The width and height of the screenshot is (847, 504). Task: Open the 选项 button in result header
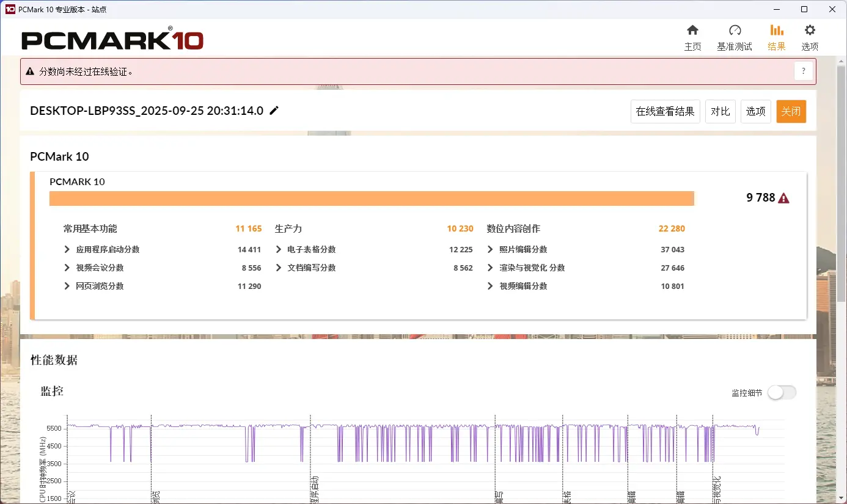756,112
